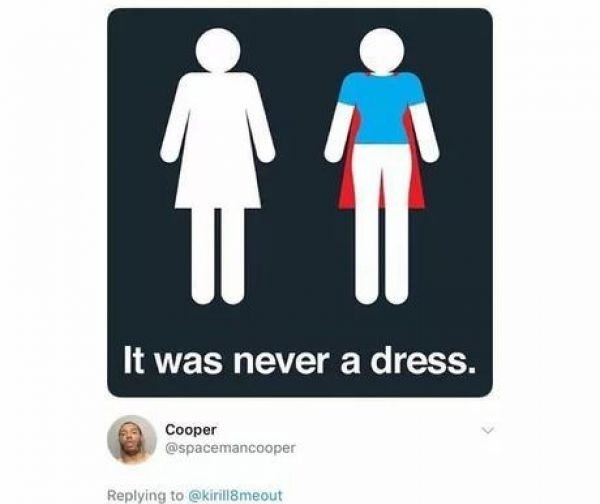This screenshot has width=600, height=504.
Task: Click the caped figure's right arm
Action: tap(426, 132)
